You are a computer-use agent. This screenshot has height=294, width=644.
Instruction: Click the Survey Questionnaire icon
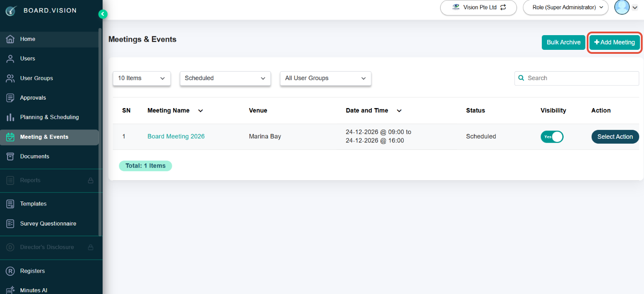pyautogui.click(x=10, y=224)
